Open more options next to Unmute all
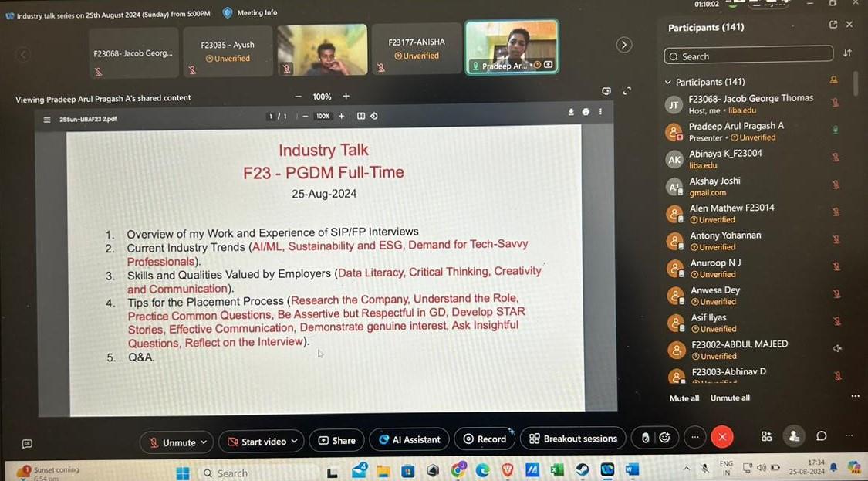 pos(855,396)
